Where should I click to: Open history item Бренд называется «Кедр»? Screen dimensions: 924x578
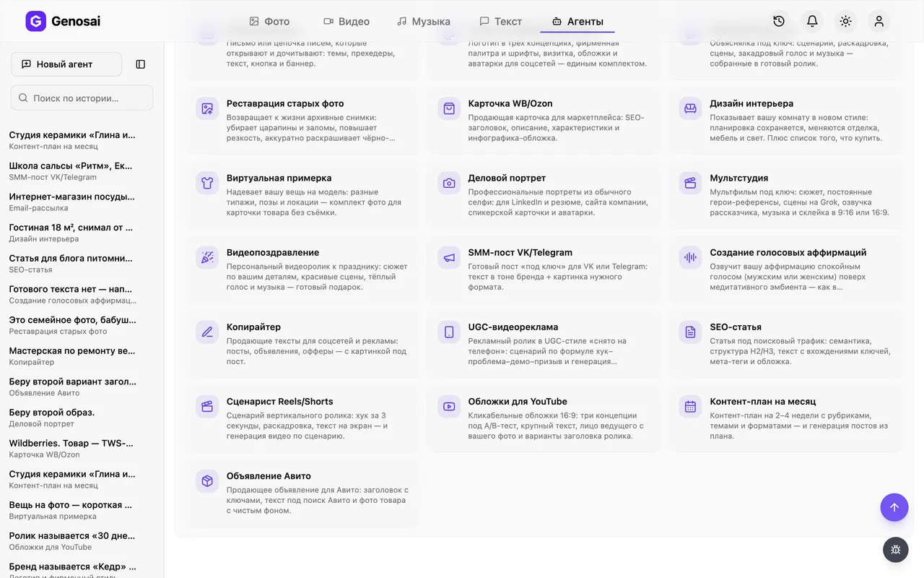click(x=72, y=570)
